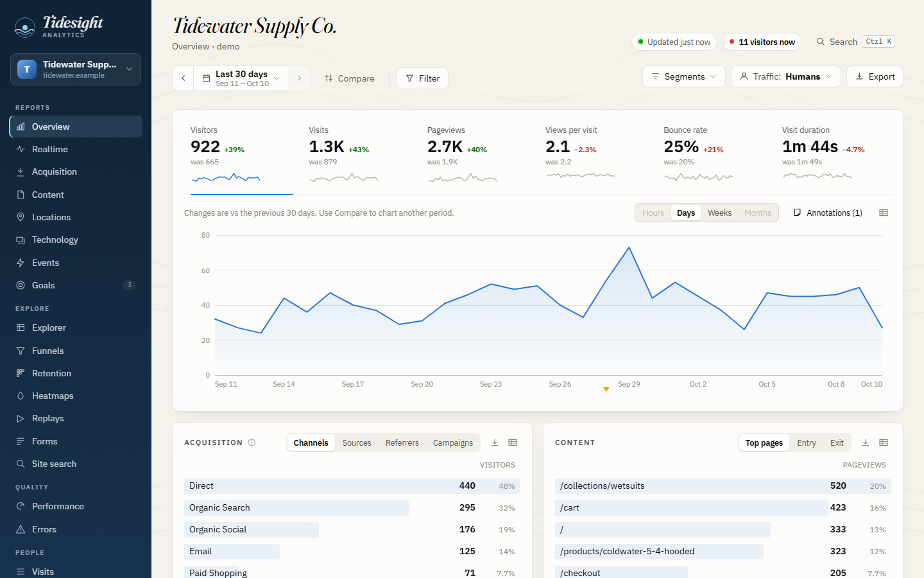The width and height of the screenshot is (924, 578).
Task: Open Locations report
Action: click(76, 217)
